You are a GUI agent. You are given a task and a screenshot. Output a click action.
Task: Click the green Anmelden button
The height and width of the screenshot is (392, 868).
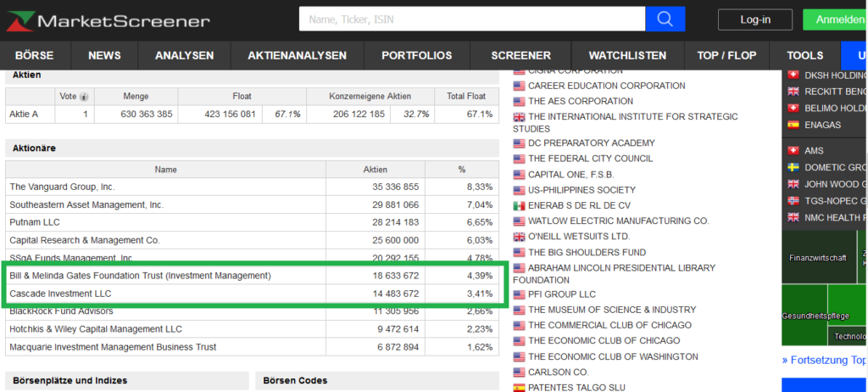(x=835, y=20)
